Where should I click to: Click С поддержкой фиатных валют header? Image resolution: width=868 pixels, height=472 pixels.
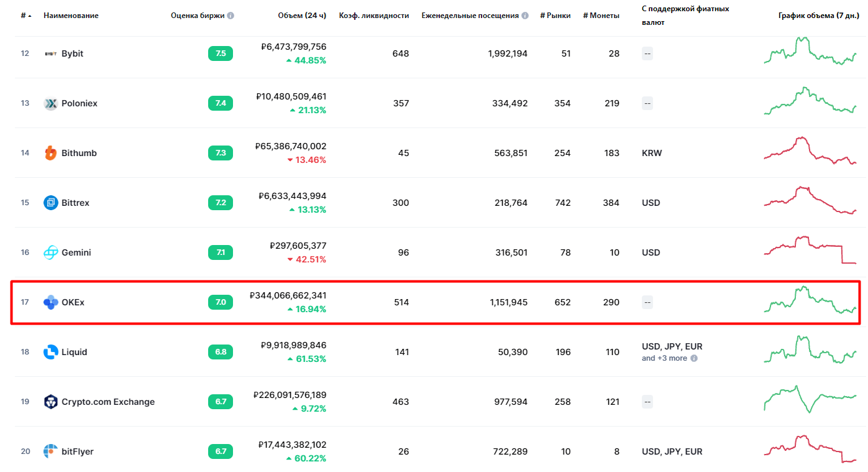point(685,16)
